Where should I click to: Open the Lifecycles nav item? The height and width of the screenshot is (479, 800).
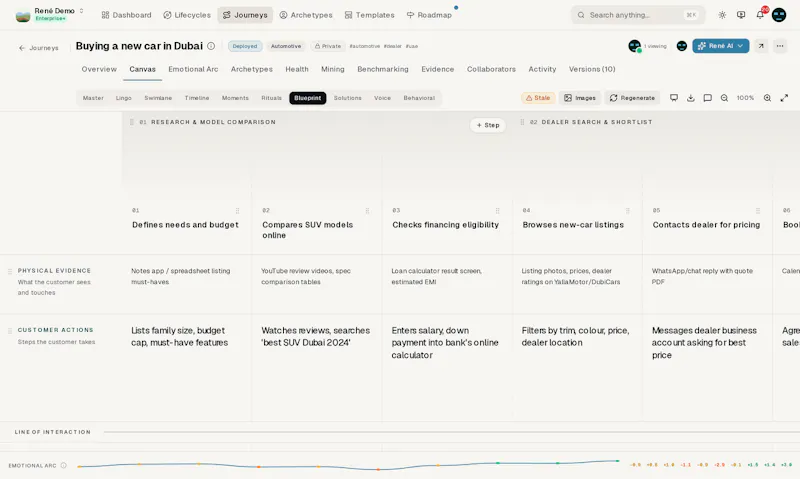click(187, 15)
